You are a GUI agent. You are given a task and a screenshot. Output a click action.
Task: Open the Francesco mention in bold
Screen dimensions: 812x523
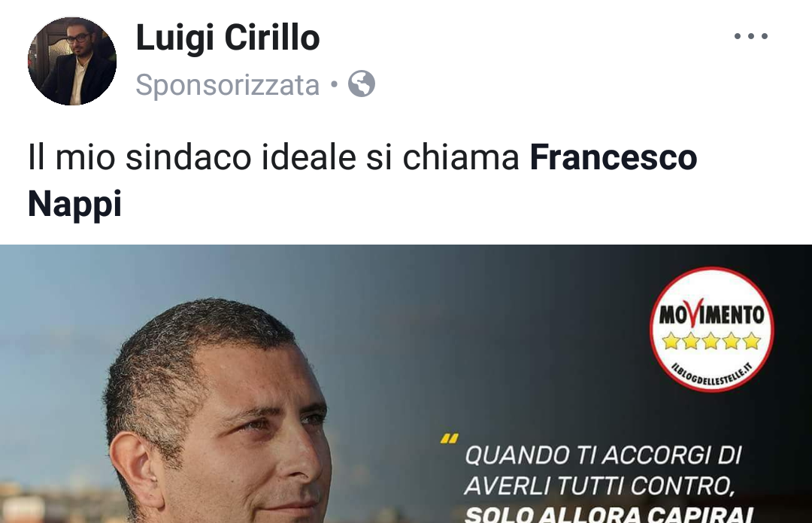614,157
